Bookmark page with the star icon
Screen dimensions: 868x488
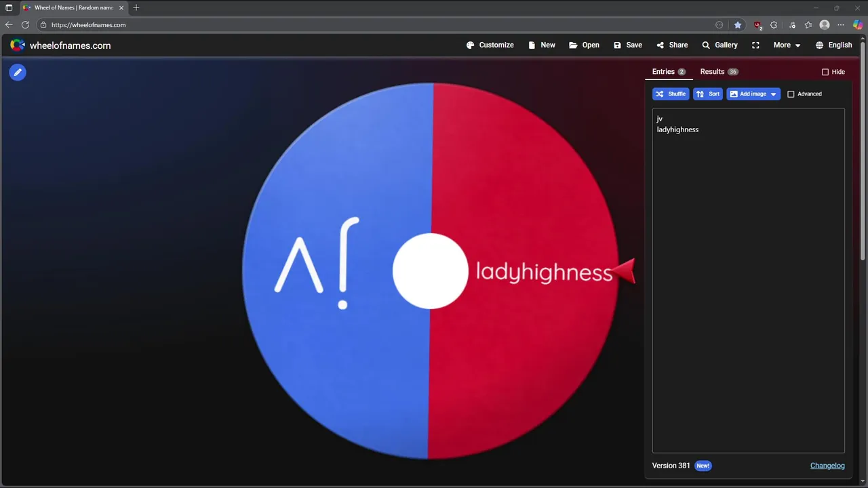(x=738, y=25)
